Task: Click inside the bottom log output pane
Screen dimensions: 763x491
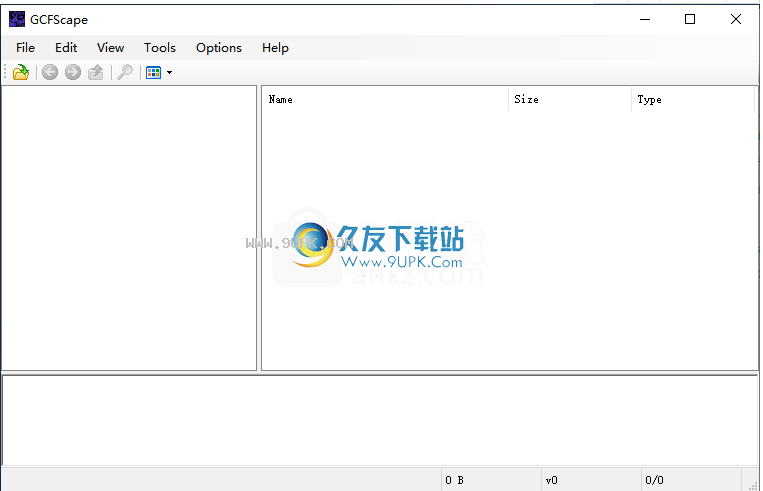Action: pyautogui.click(x=380, y=420)
